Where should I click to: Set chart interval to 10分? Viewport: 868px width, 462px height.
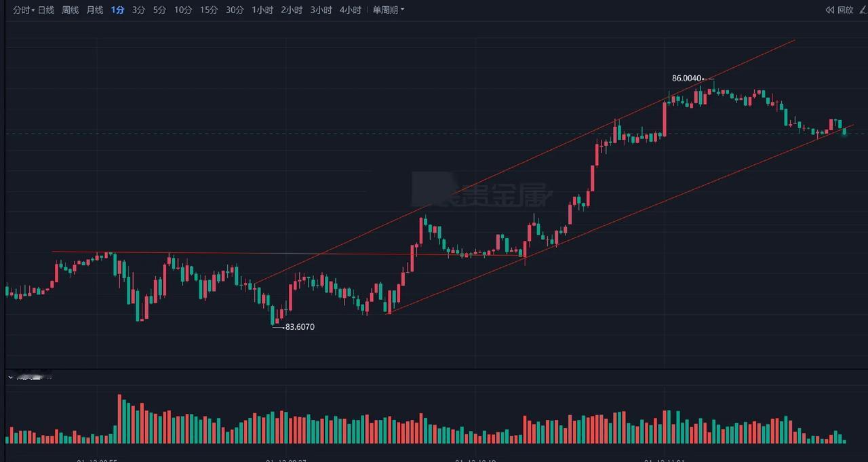pyautogui.click(x=183, y=10)
